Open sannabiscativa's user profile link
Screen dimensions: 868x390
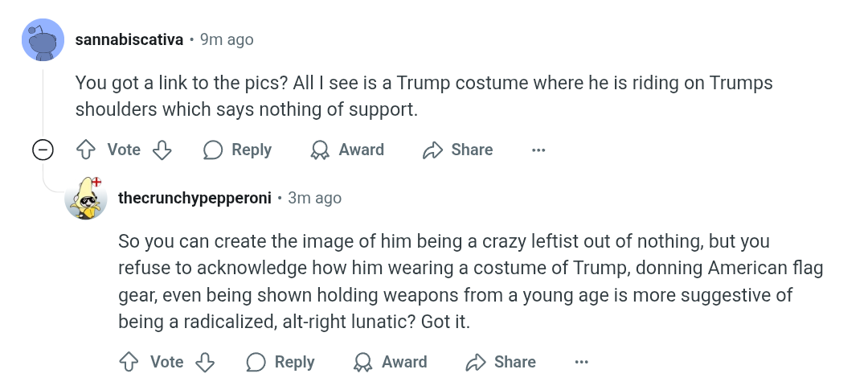129,40
